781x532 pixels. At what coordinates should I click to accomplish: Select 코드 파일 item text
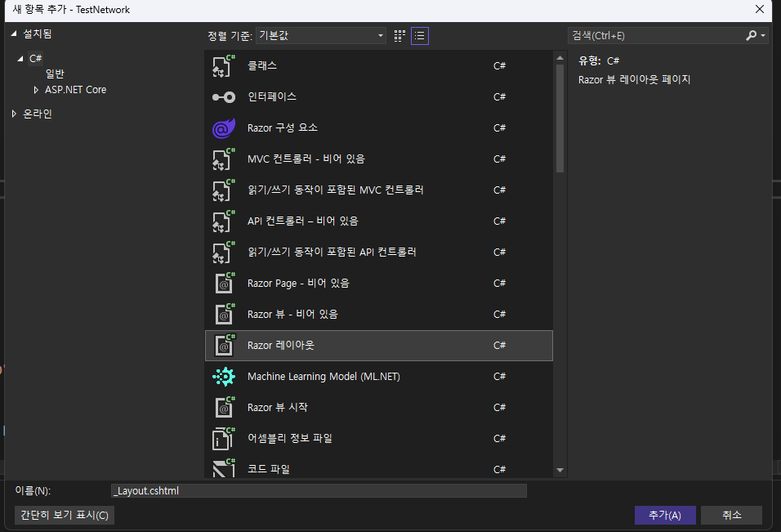pos(269,469)
